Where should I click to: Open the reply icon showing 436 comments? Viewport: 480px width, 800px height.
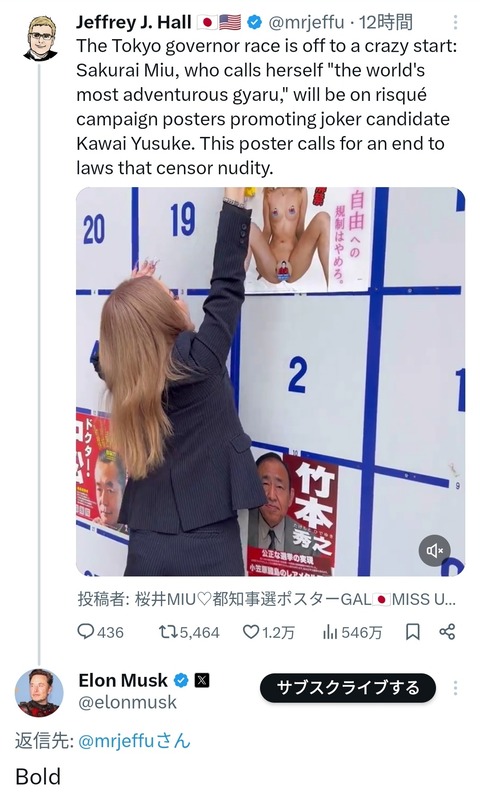pos(85,632)
